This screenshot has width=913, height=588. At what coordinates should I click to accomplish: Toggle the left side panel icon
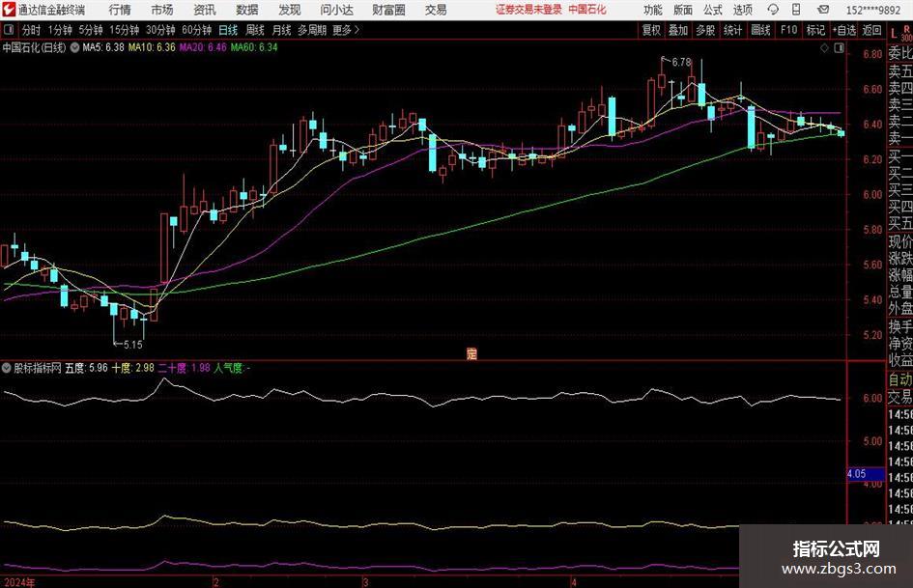pos(9,30)
